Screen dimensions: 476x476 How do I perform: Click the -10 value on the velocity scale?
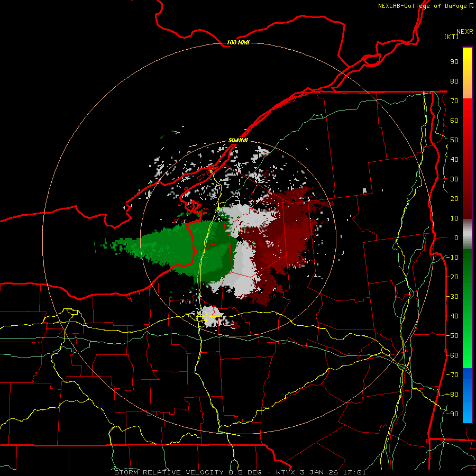tap(452, 258)
